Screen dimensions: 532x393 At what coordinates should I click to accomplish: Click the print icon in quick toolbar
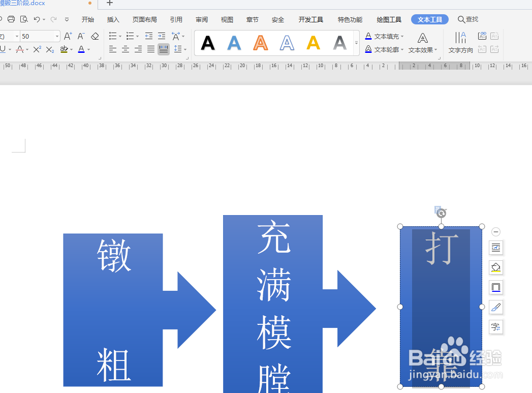point(11,19)
